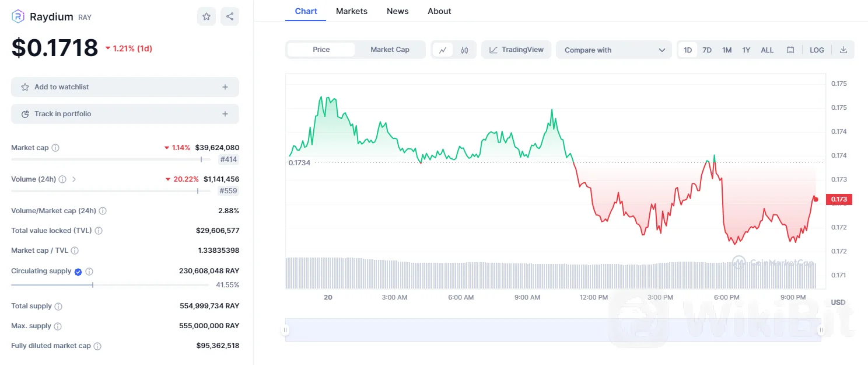
Task: Show info for Total supply
Action: [x=58, y=307]
